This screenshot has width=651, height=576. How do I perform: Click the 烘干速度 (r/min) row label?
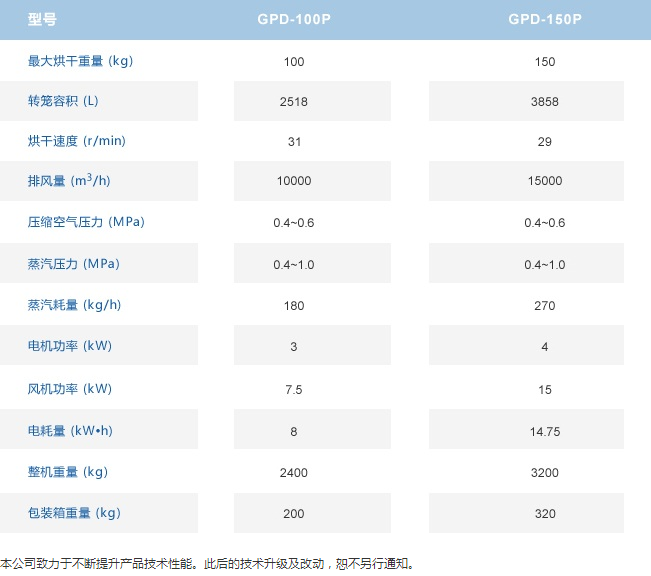76,141
